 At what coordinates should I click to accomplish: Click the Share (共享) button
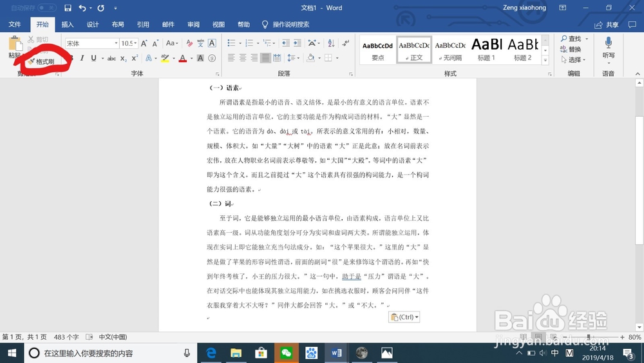pos(607,25)
